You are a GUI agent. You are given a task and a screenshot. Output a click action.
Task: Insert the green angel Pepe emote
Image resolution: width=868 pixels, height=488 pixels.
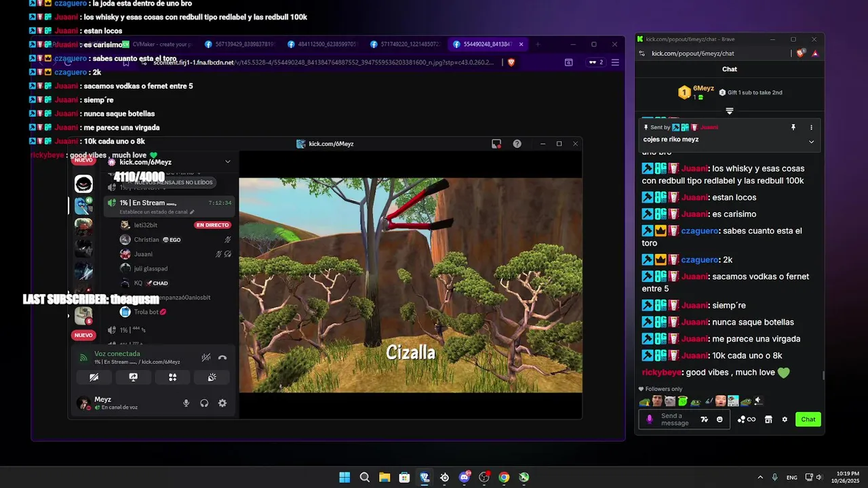coord(683,401)
